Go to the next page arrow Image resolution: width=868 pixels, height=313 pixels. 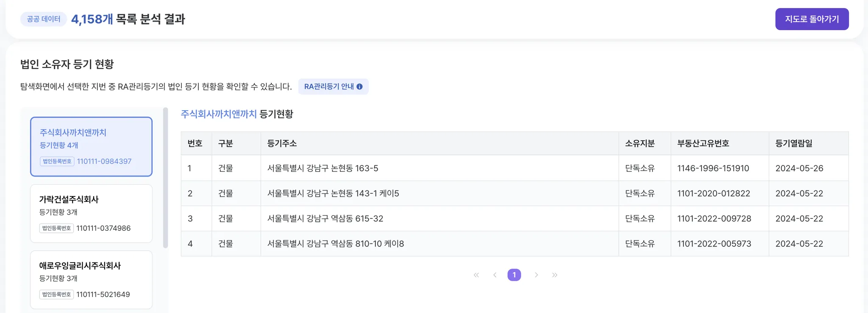(536, 275)
